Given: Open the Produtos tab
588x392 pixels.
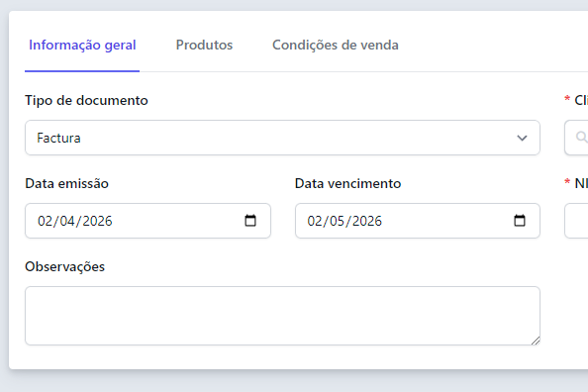Looking at the screenshot, I should click(x=204, y=45).
